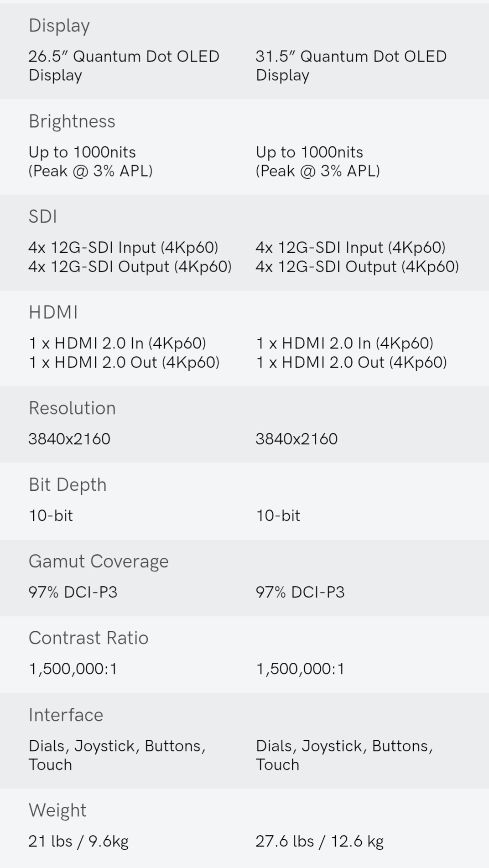Select the 31.5″ Quantum Dot OLED Display text
This screenshot has height=868, width=489.
(351, 66)
